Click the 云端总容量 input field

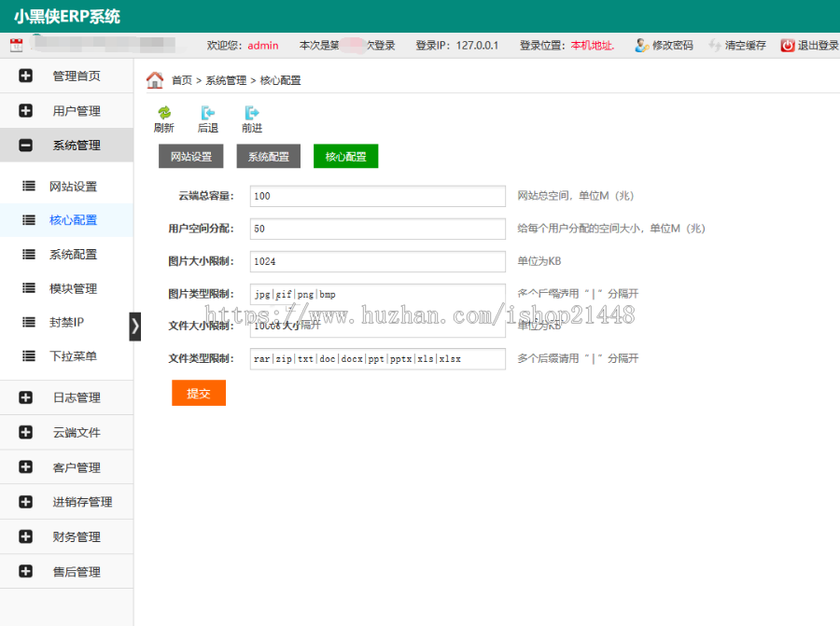pos(378,196)
